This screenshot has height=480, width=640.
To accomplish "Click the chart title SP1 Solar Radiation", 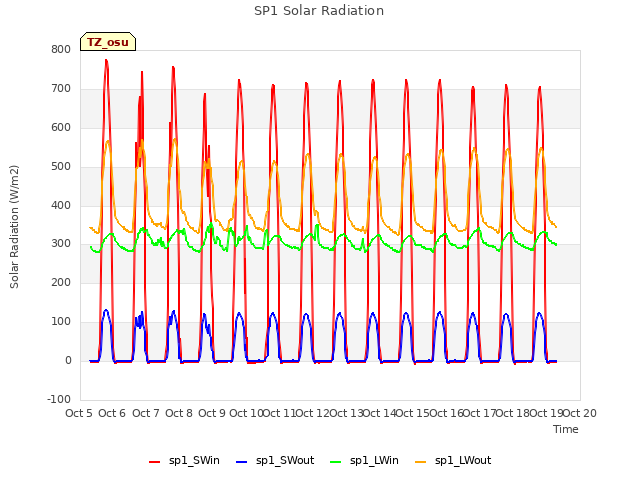I will 319,11.
